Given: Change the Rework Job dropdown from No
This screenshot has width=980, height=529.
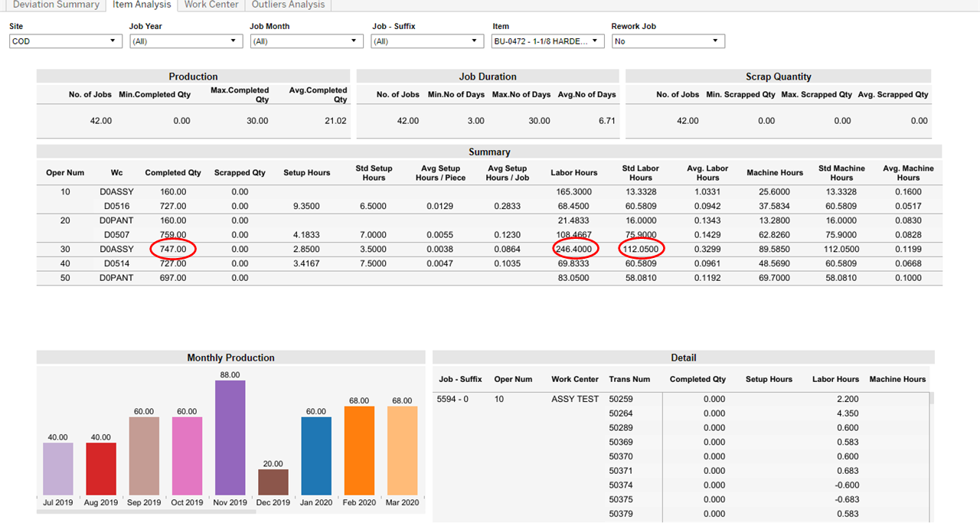Looking at the screenshot, I should point(668,41).
